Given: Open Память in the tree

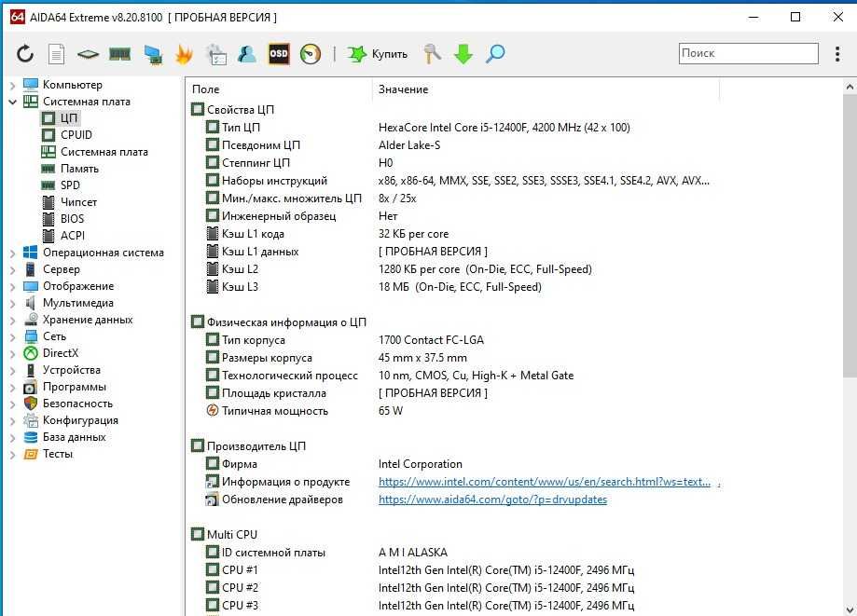Looking at the screenshot, I should [79, 169].
